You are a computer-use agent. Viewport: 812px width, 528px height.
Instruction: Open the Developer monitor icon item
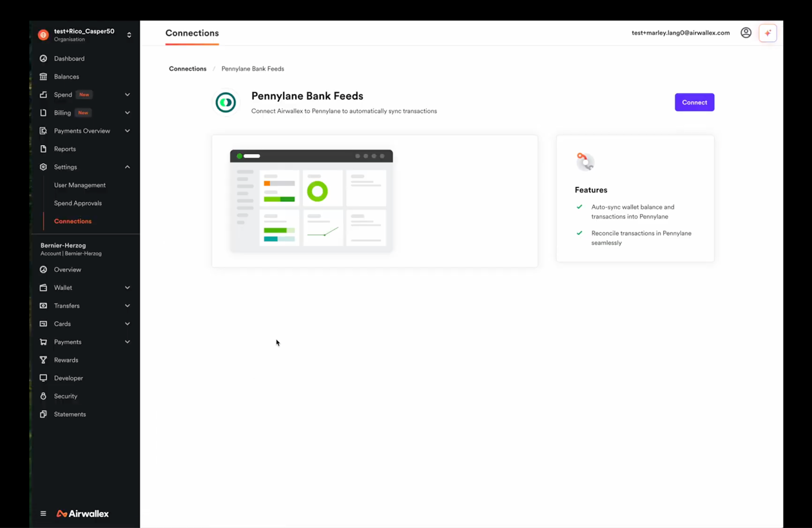point(44,378)
